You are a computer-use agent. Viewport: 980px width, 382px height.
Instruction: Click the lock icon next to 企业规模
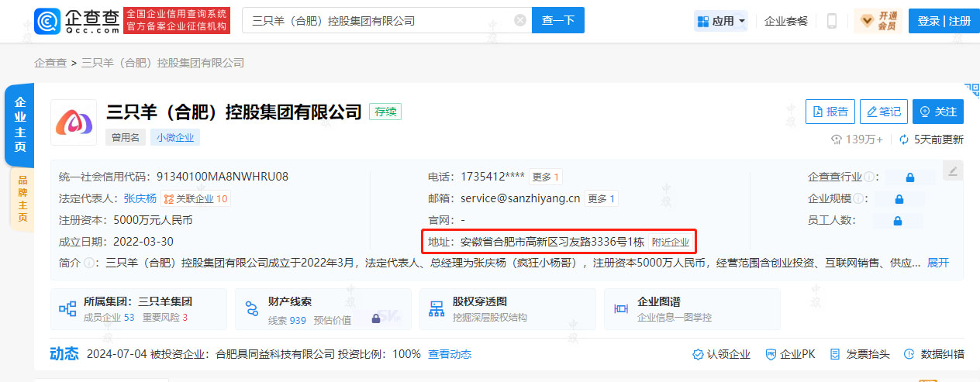pyautogui.click(x=898, y=198)
